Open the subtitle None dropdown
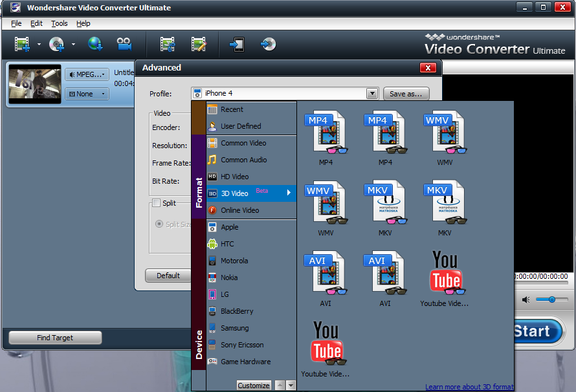Viewport: 576px width, 392px height. point(86,93)
